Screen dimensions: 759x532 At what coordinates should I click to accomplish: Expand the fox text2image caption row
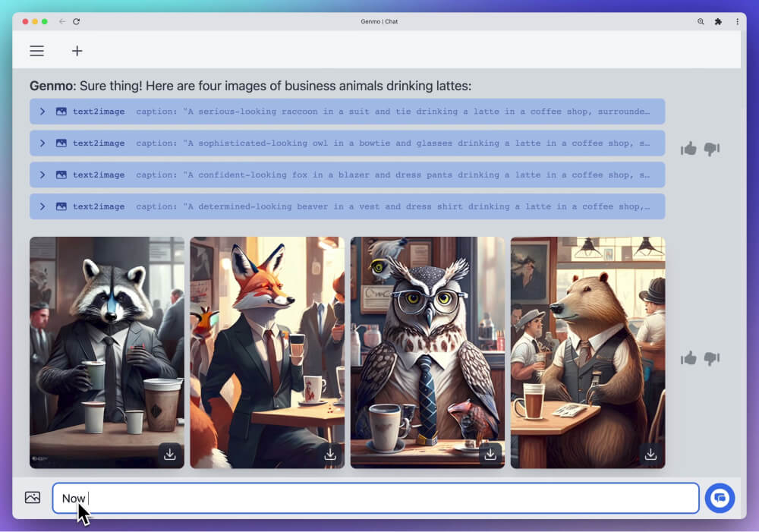43,175
